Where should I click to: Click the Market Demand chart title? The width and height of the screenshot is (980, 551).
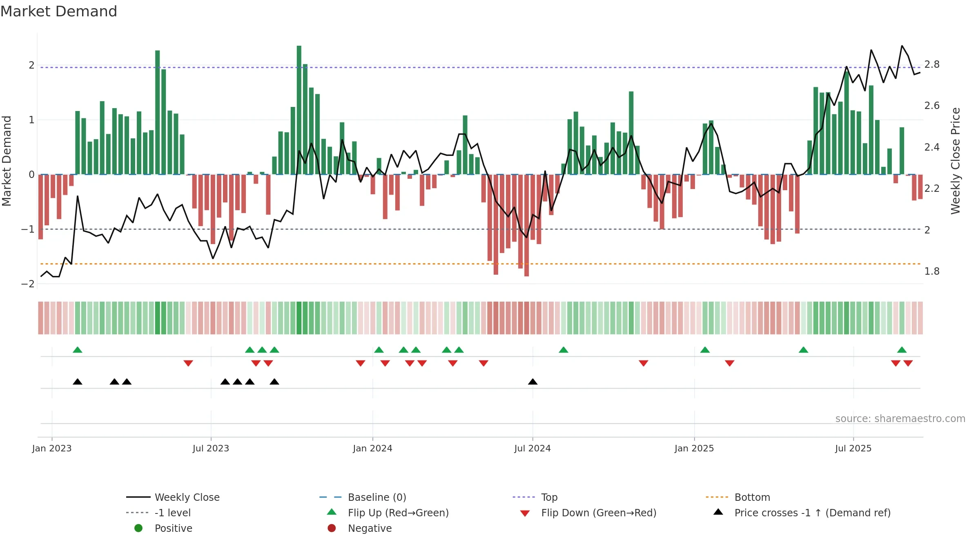tap(59, 11)
